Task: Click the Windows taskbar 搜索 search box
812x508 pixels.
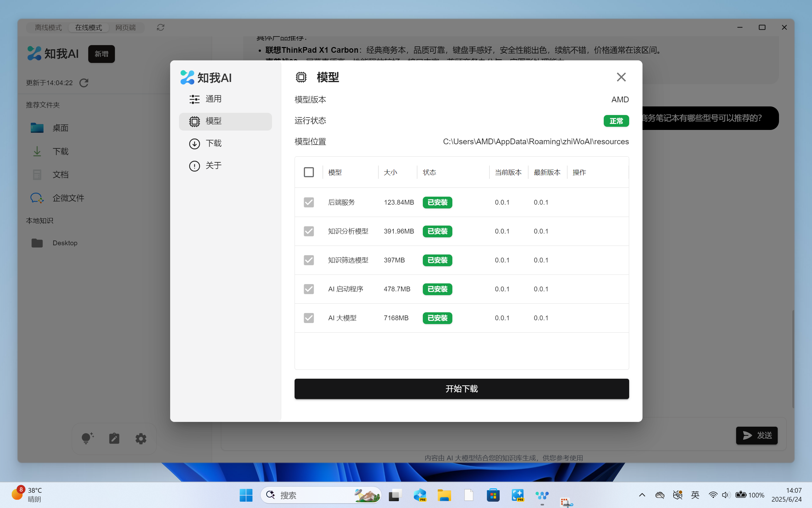Action: pos(321,495)
